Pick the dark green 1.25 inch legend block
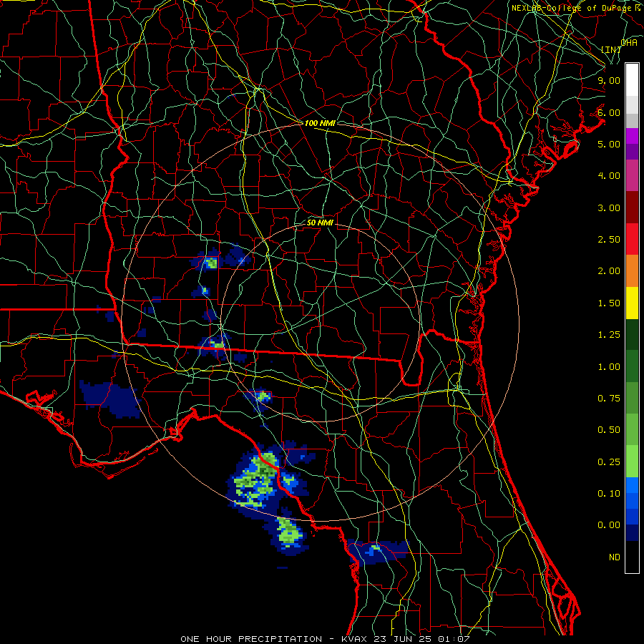Screen dimensions: 644x644 632,334
